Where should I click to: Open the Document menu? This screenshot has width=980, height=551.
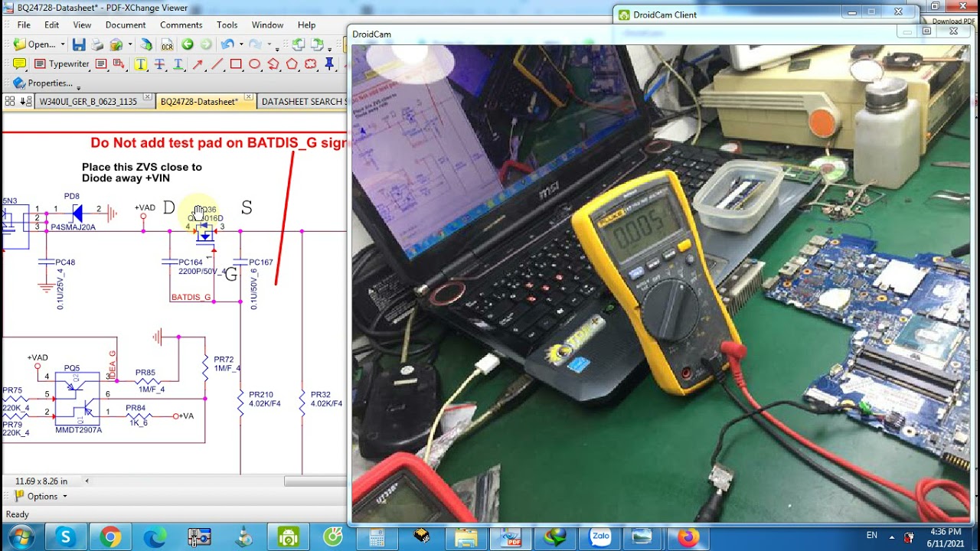click(126, 25)
